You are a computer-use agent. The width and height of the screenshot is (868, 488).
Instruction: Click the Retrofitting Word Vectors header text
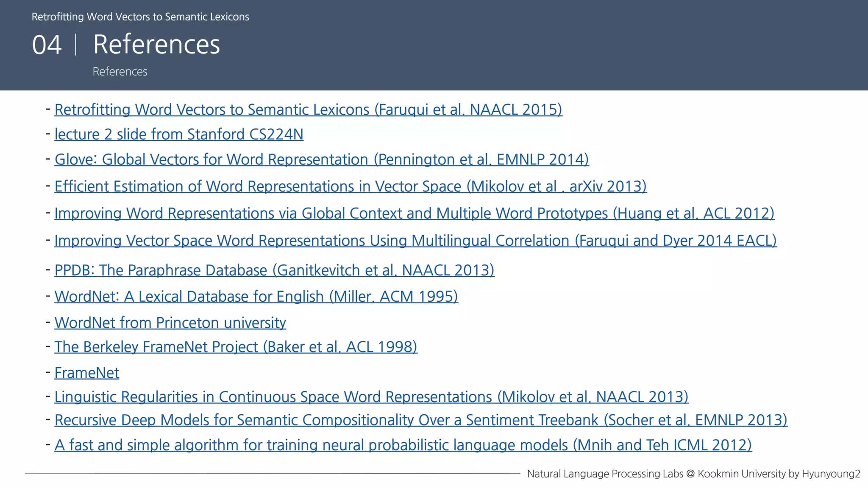140,17
